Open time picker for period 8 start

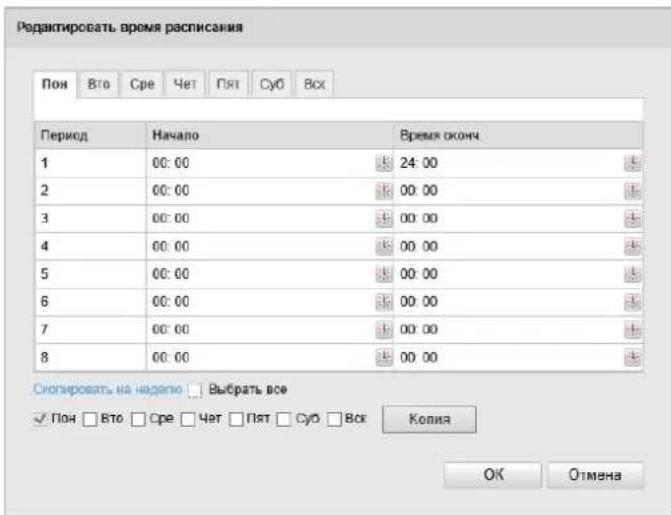tap(384, 357)
